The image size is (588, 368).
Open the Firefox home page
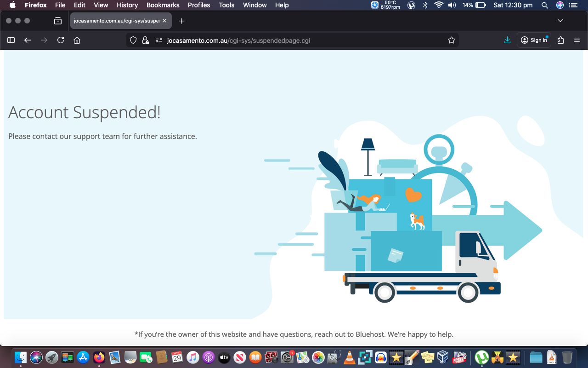point(77,40)
